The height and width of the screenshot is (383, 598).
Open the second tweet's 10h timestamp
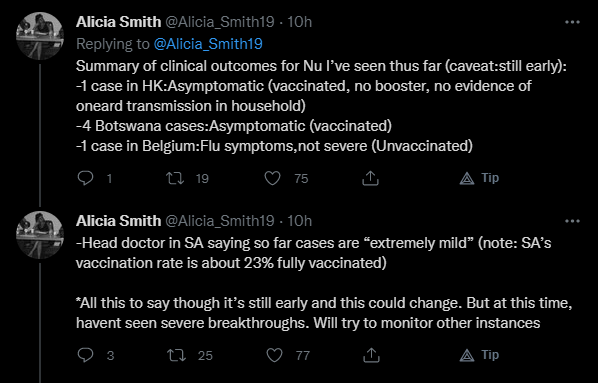pyautogui.click(x=299, y=221)
